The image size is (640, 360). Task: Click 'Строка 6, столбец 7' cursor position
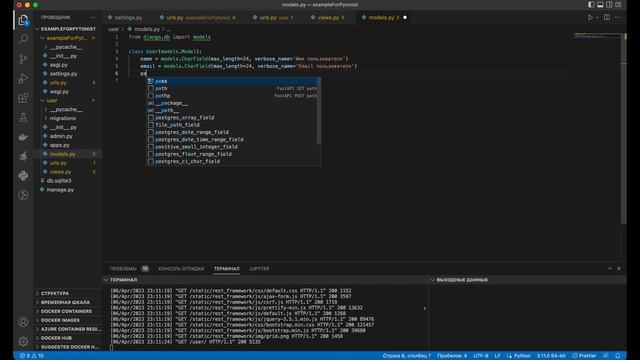tap(407, 356)
